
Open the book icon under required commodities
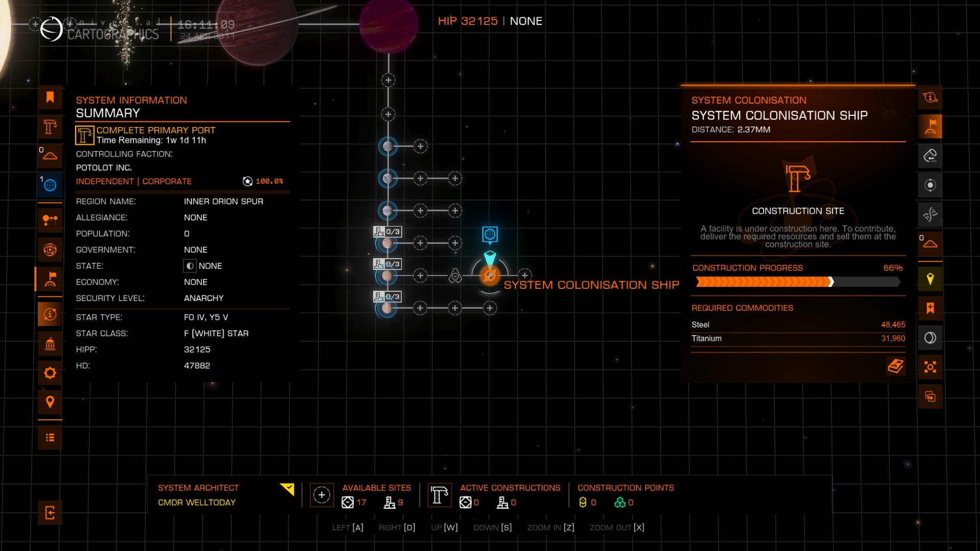coord(896,366)
